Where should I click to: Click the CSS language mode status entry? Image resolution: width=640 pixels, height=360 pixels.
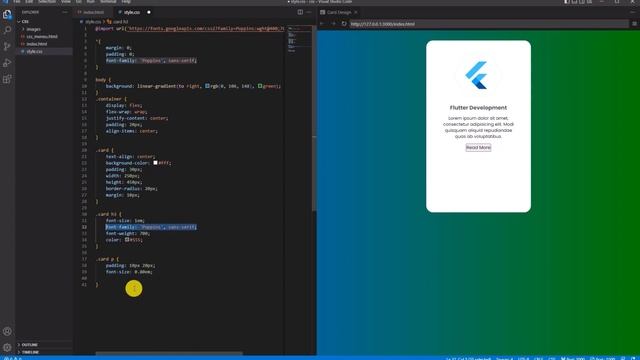[552, 358]
